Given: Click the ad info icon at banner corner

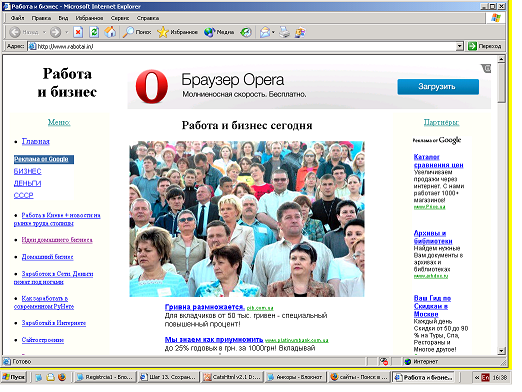Looking at the screenshot, I should click(x=486, y=68).
